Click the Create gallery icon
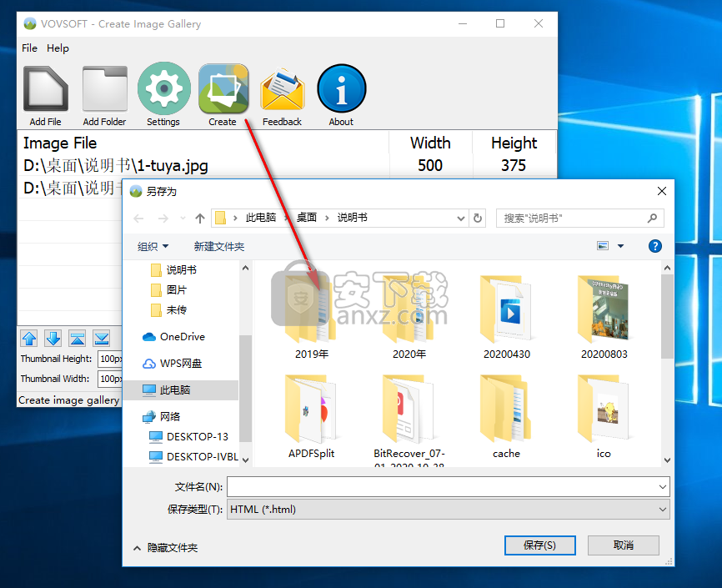The image size is (722, 588). (x=223, y=88)
